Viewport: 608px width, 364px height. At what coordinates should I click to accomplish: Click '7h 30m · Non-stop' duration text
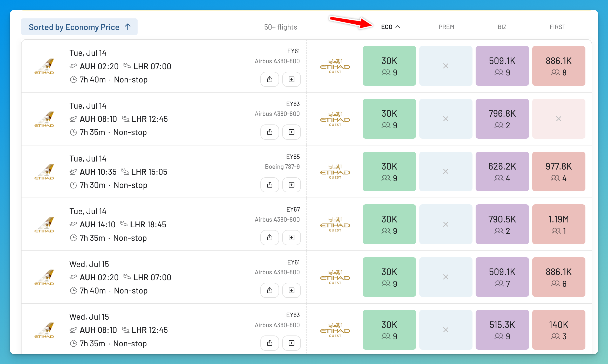tap(113, 185)
